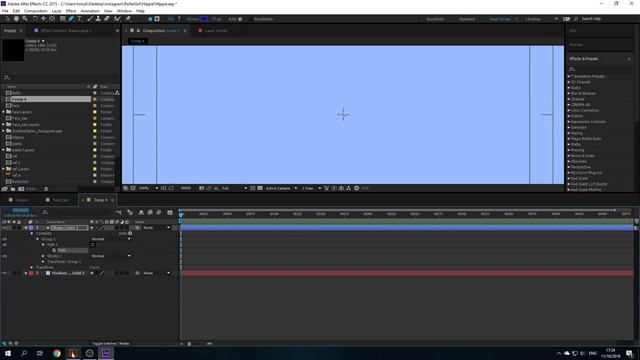The width and height of the screenshot is (640, 360).
Task: Select the Pan Behind anchor point tool
Action: click(x=52, y=19)
